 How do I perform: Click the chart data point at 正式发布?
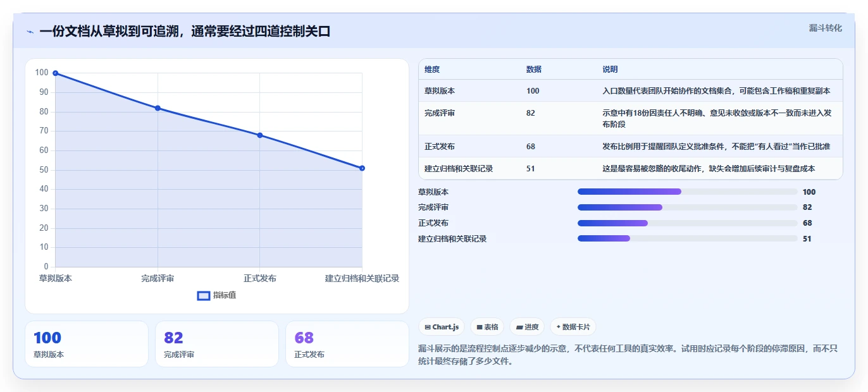pos(260,135)
